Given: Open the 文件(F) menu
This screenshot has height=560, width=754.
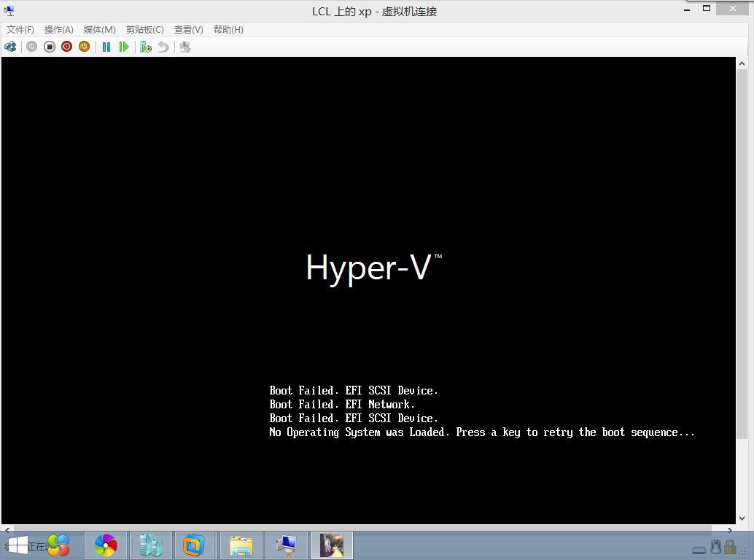Looking at the screenshot, I should pos(20,30).
